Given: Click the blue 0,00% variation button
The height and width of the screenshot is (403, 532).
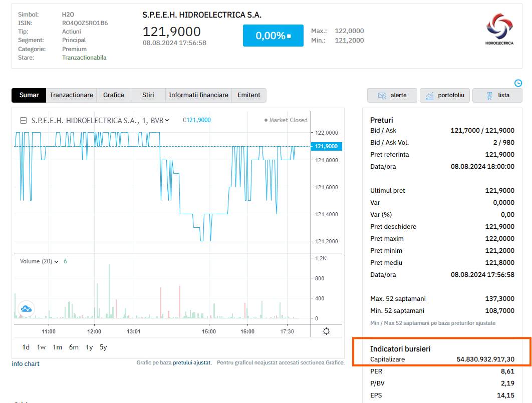Looking at the screenshot, I should point(273,36).
